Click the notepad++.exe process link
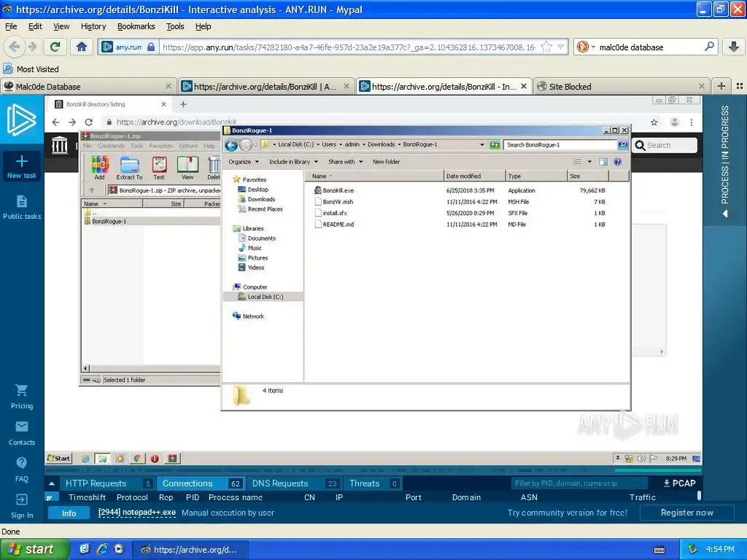747x560 pixels. click(x=136, y=513)
